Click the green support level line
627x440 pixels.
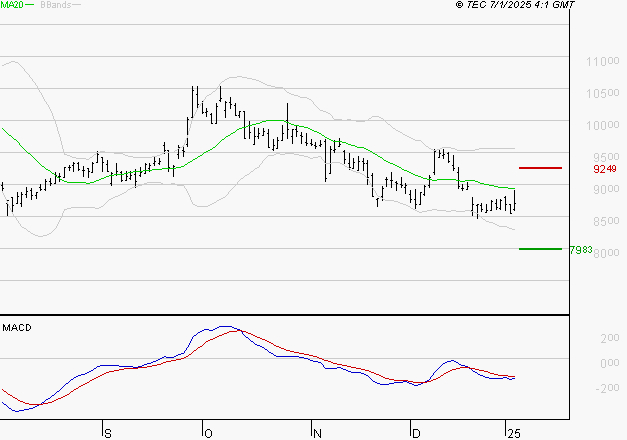[540, 249]
